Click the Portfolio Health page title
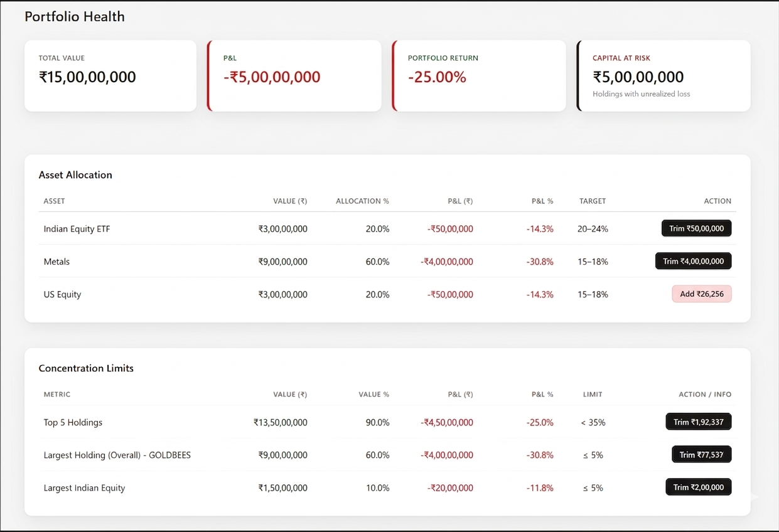 tap(75, 17)
